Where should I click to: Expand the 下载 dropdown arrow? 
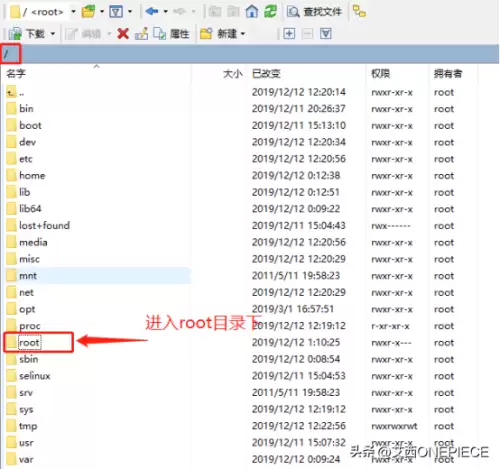coord(53,34)
